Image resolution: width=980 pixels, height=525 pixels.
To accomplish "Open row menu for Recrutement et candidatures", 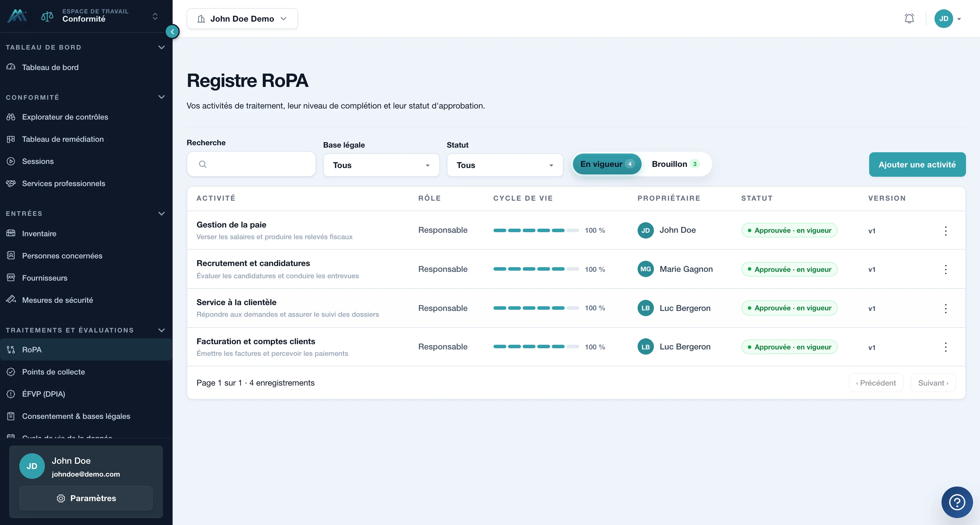I will pos(945,269).
